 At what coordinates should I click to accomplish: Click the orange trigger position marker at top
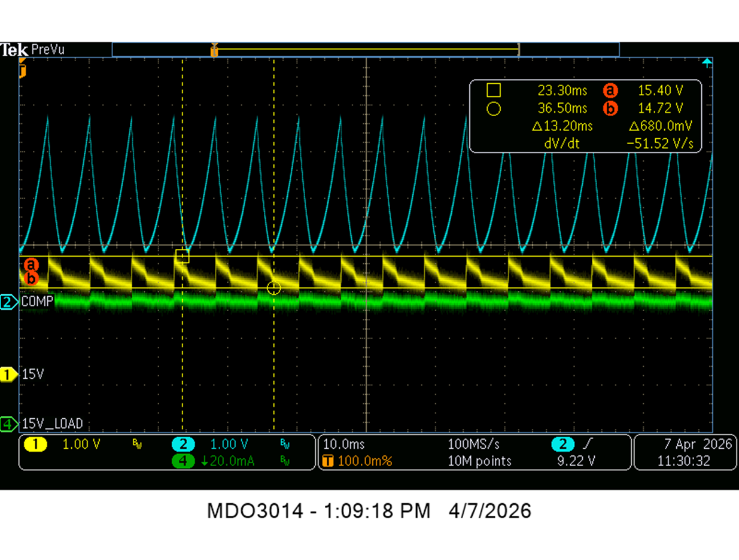pos(214,51)
